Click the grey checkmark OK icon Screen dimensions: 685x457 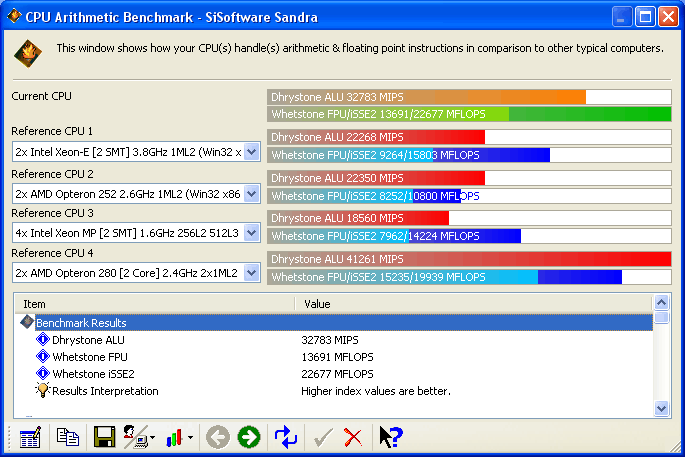pos(323,437)
